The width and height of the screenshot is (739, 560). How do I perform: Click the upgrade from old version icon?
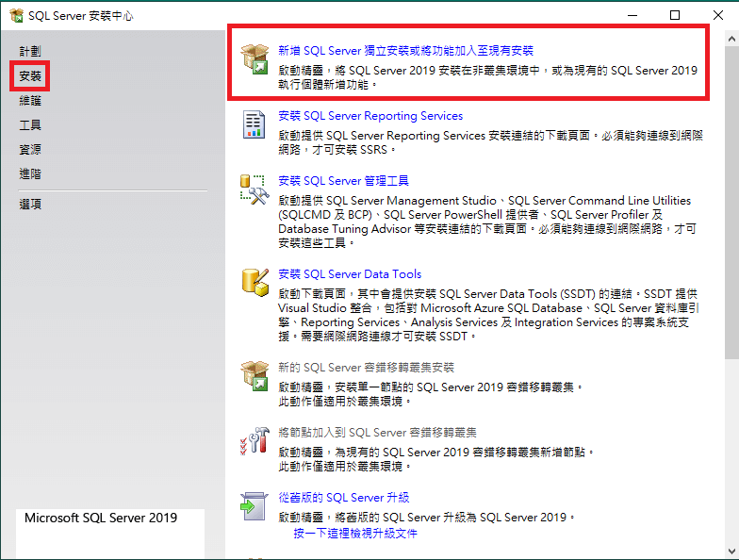[x=255, y=504]
